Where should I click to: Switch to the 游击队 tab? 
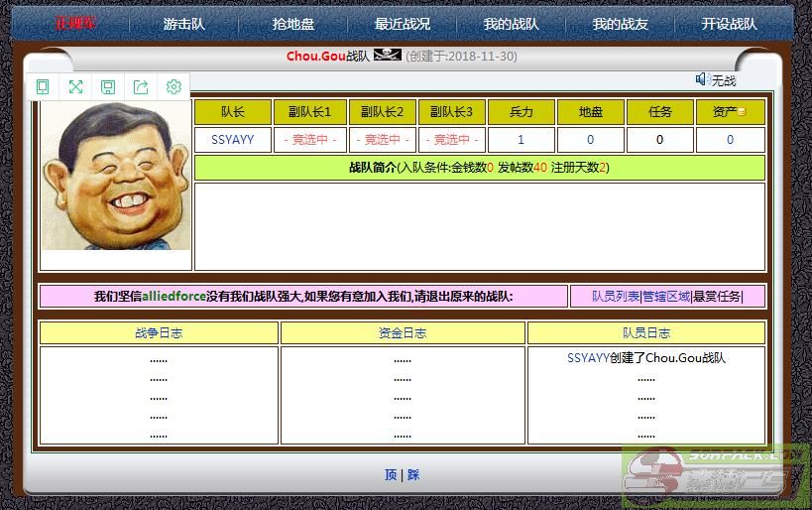pos(184,24)
